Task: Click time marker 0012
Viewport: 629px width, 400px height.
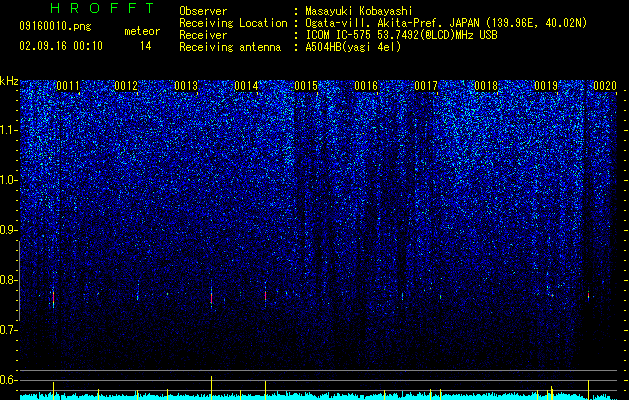Action: pyautogui.click(x=126, y=86)
